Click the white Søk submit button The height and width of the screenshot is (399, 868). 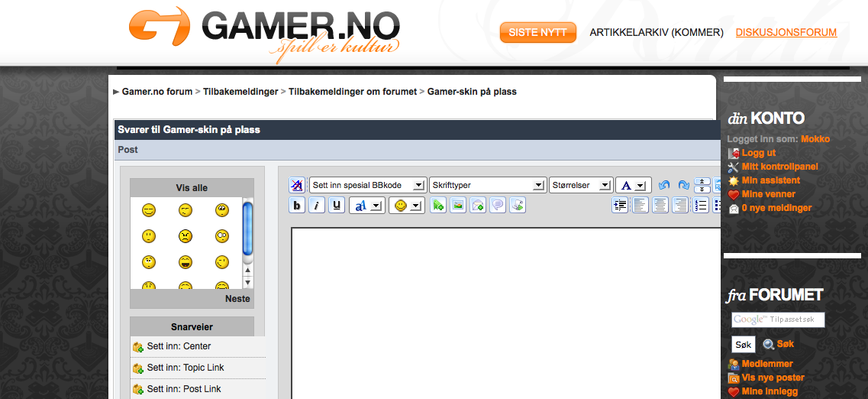[x=744, y=345]
